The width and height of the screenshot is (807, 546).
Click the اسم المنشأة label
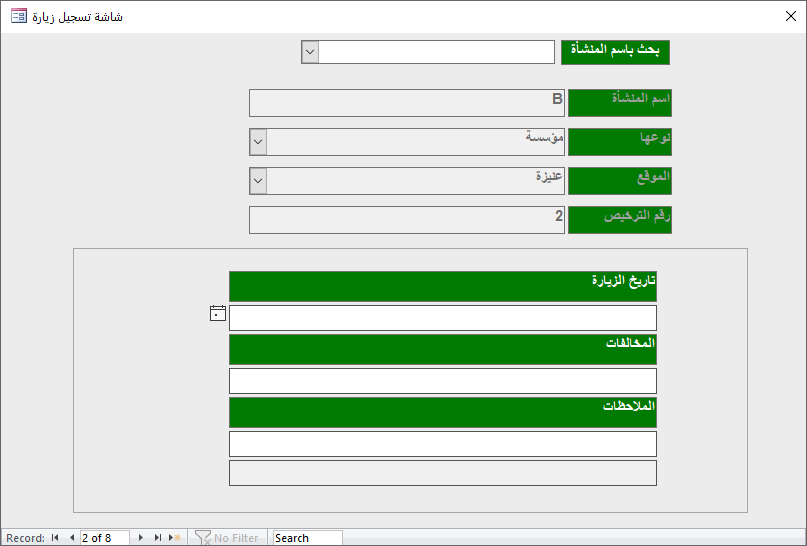coord(620,103)
